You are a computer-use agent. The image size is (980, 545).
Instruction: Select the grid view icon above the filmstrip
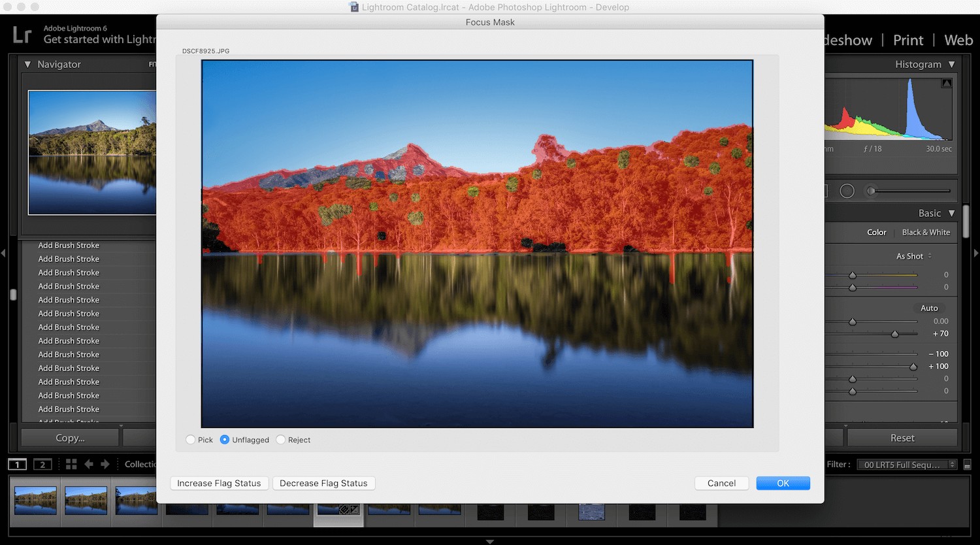pyautogui.click(x=72, y=464)
